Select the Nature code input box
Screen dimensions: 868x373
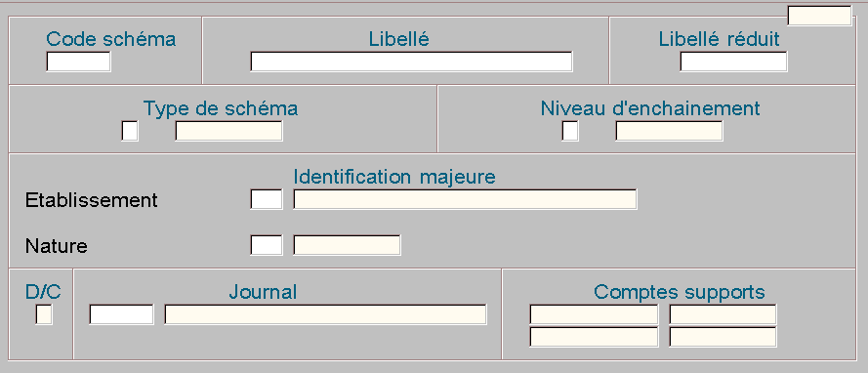(x=267, y=245)
